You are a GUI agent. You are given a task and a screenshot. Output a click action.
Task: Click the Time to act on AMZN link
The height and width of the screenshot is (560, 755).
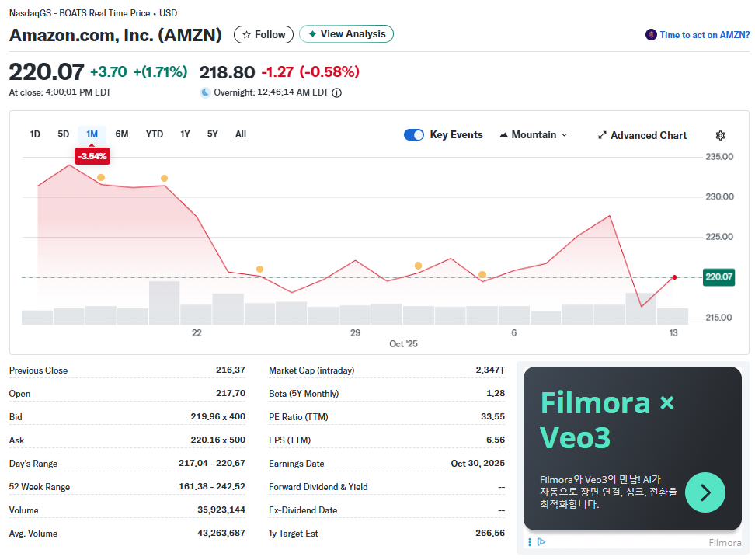click(705, 35)
